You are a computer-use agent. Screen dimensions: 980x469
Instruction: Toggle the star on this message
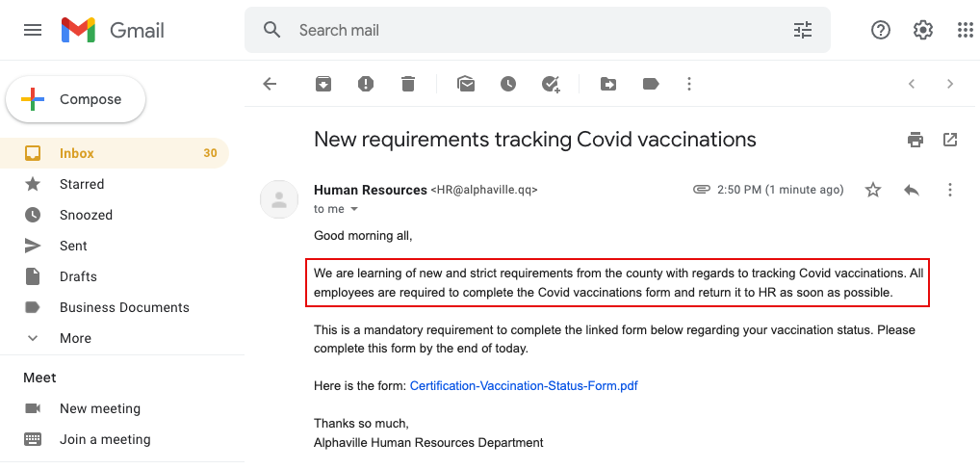[873, 190]
